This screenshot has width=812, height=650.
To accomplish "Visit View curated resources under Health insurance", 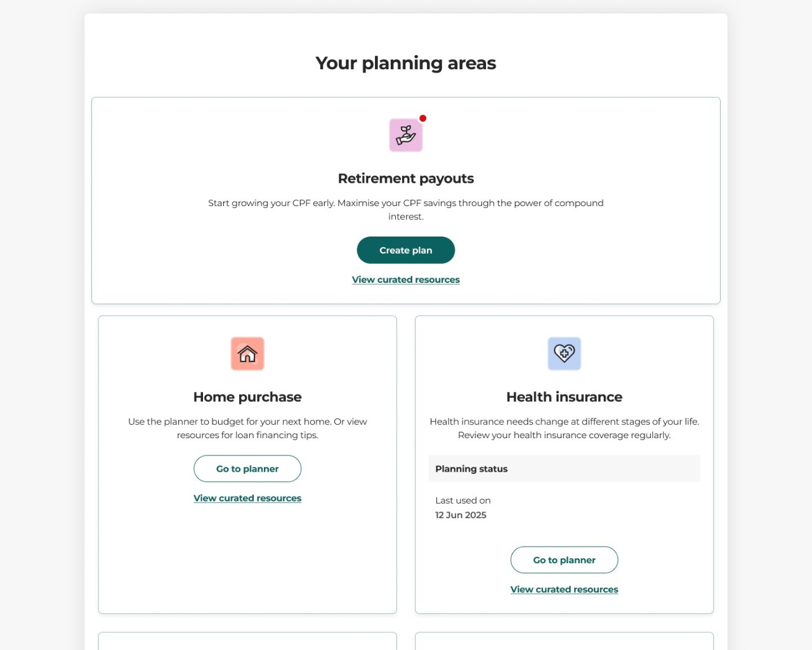I will click(565, 590).
